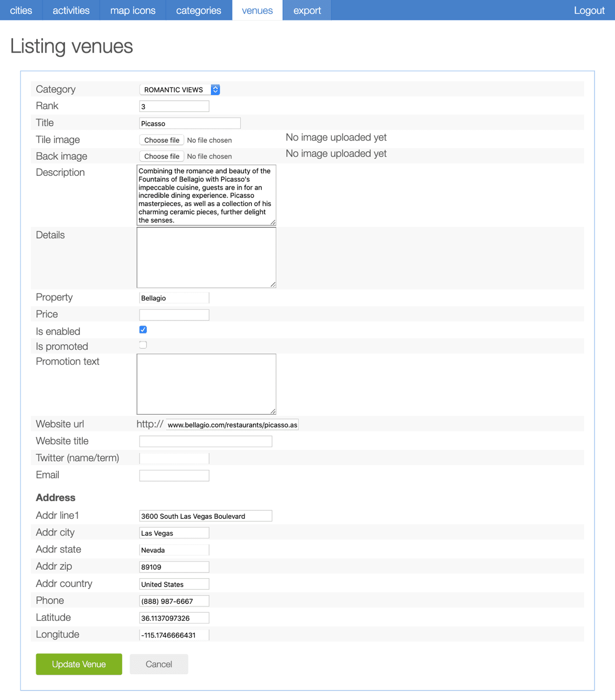This screenshot has height=700, width=615.
Task: Click the Back image 'No image uploaded yet' text
Action: (x=336, y=154)
